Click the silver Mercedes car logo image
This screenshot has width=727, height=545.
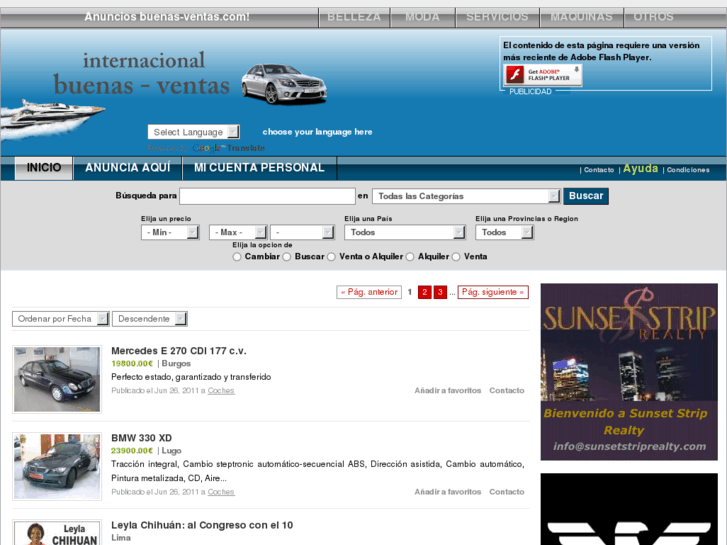tap(284, 84)
